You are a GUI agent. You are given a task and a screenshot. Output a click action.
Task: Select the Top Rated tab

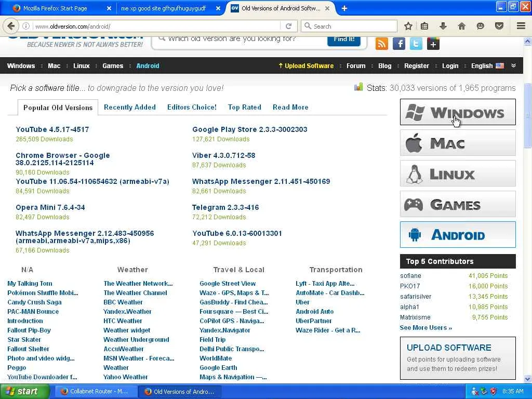(x=245, y=107)
